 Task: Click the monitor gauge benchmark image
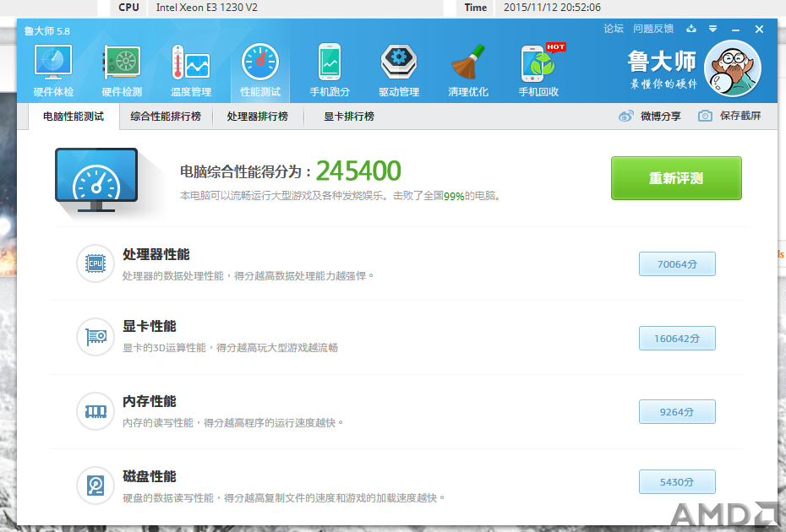pos(96,180)
